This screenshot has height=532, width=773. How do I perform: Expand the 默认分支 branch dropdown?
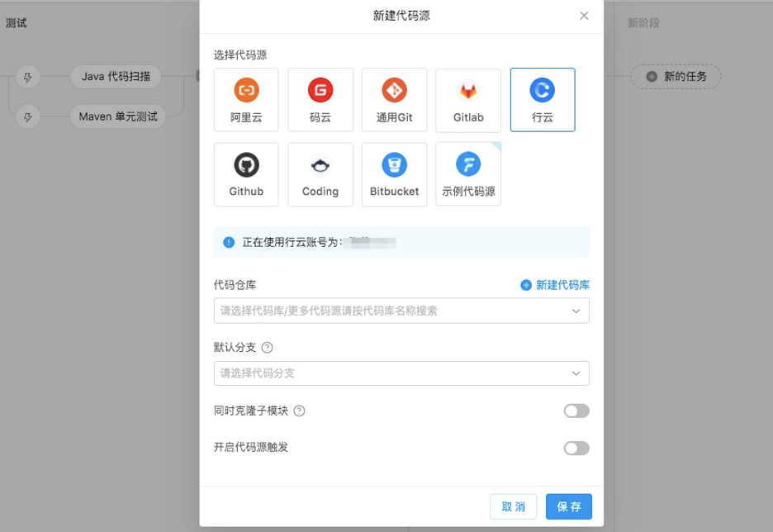[401, 373]
